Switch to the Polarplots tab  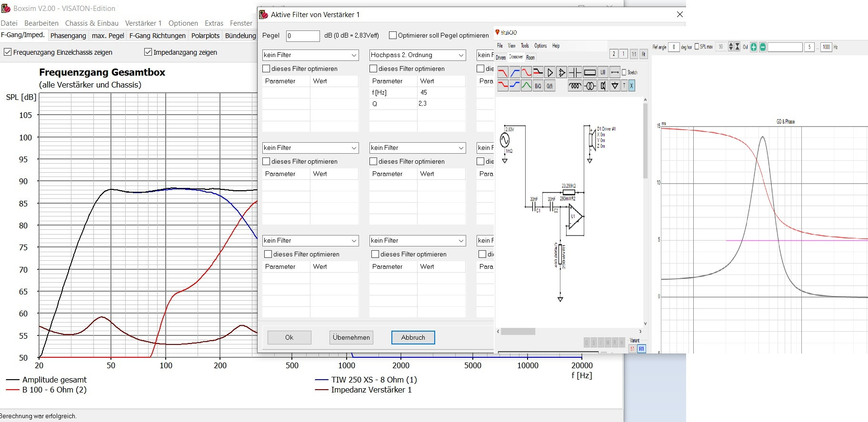(x=205, y=36)
